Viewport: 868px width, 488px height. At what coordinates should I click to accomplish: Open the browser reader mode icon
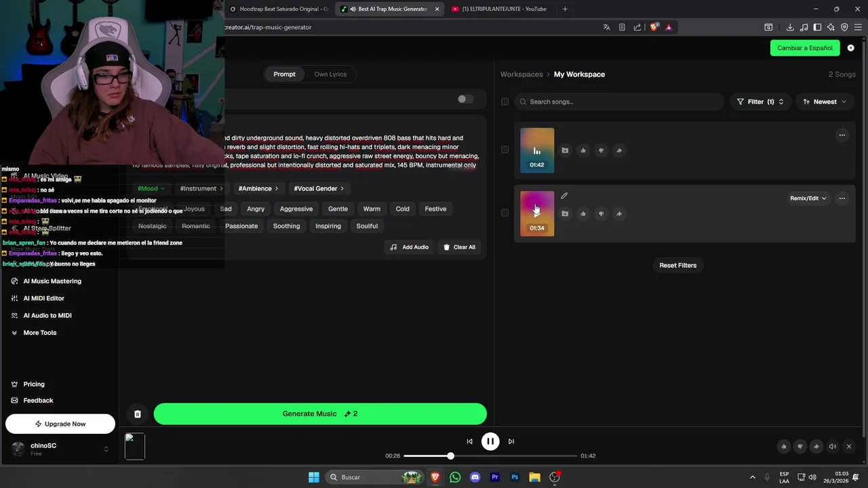coord(622,27)
